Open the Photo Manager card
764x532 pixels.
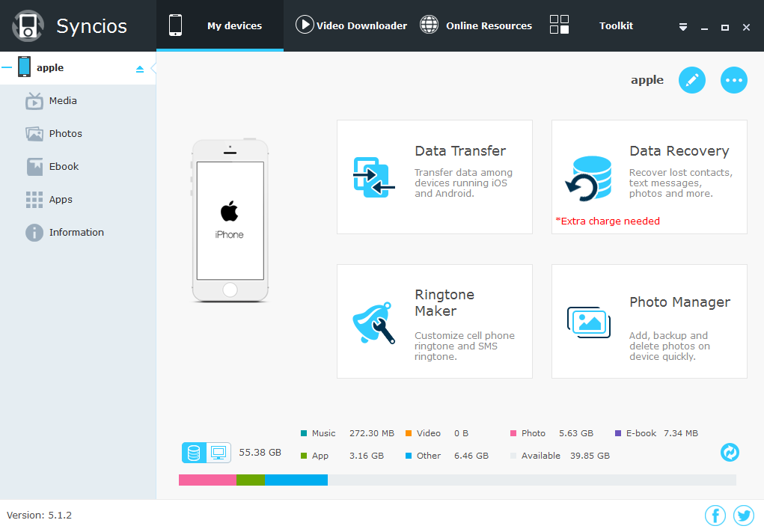point(649,322)
